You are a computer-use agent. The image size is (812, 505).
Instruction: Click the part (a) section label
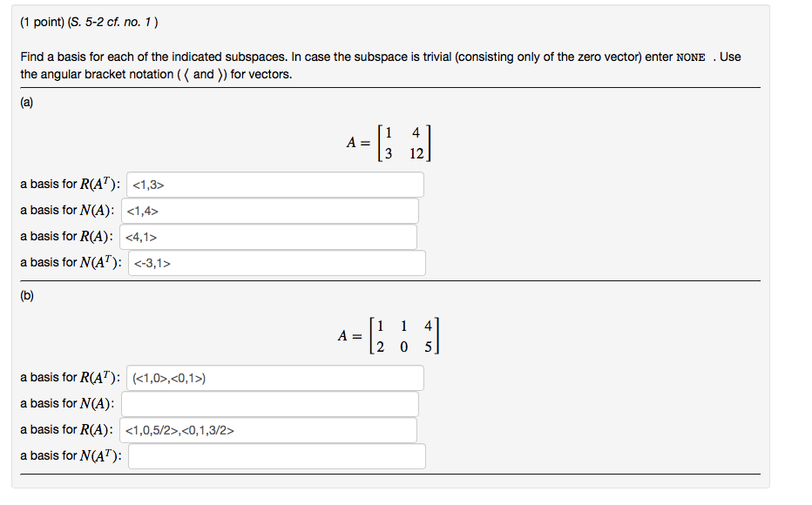(27, 102)
